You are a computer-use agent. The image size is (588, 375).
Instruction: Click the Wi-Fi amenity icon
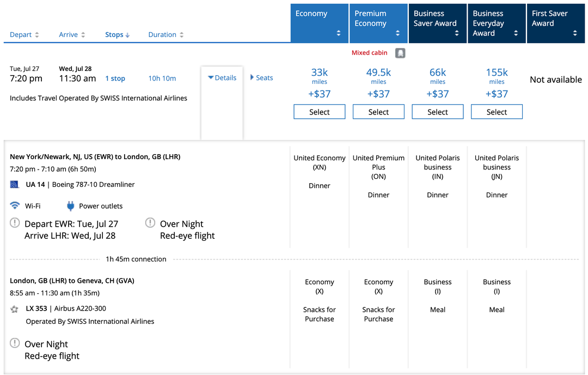point(15,205)
